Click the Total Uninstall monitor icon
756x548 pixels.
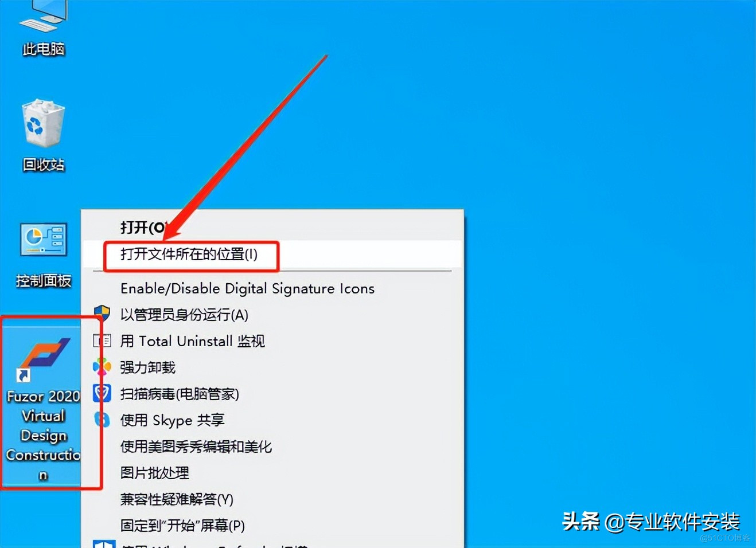tap(102, 340)
